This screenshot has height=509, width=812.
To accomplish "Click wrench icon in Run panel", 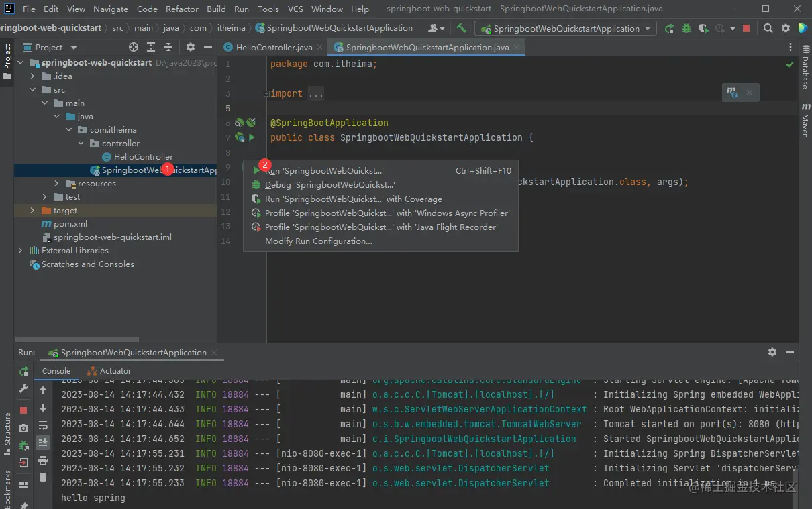I will click(23, 389).
